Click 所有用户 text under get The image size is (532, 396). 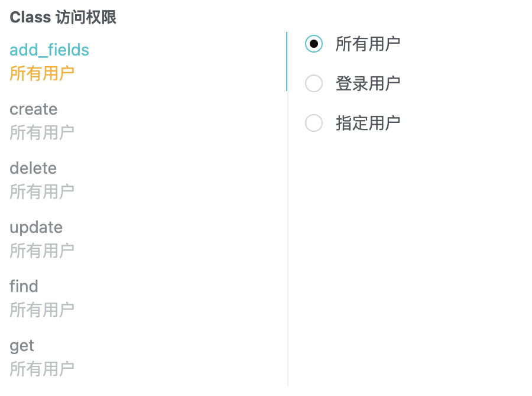[42, 369]
